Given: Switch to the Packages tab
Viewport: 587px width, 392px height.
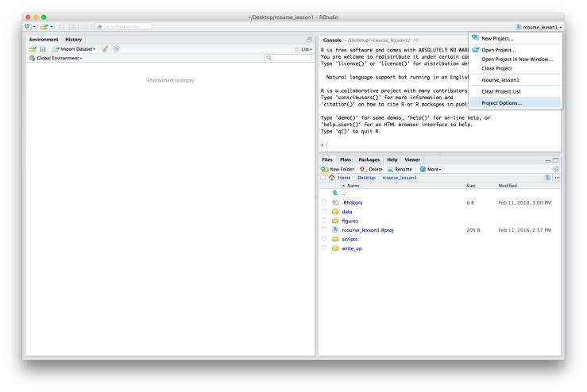Looking at the screenshot, I should pyautogui.click(x=369, y=159).
